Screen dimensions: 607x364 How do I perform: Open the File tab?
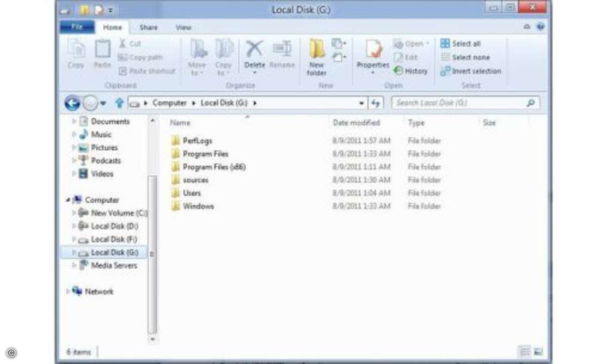pyautogui.click(x=77, y=27)
